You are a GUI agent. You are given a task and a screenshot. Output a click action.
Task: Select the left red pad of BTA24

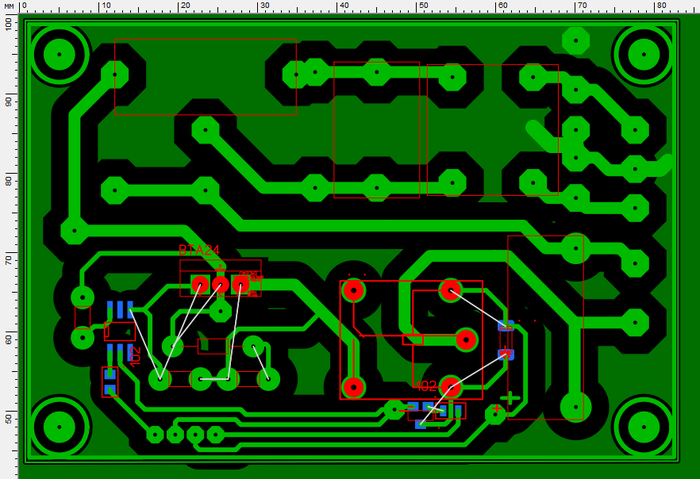pyautogui.click(x=200, y=284)
